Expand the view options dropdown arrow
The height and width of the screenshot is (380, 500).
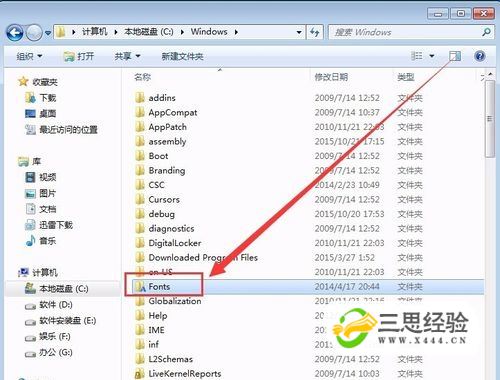click(x=432, y=56)
